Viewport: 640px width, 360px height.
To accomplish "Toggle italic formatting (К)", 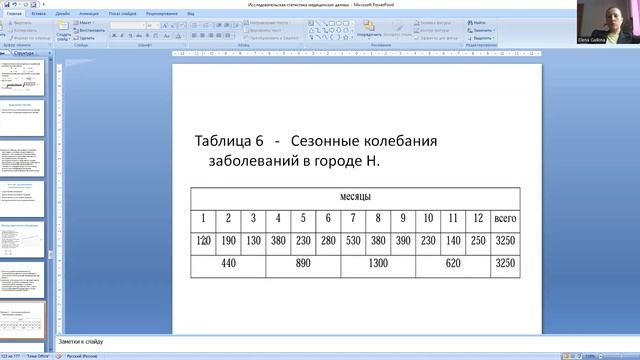I will click(122, 36).
